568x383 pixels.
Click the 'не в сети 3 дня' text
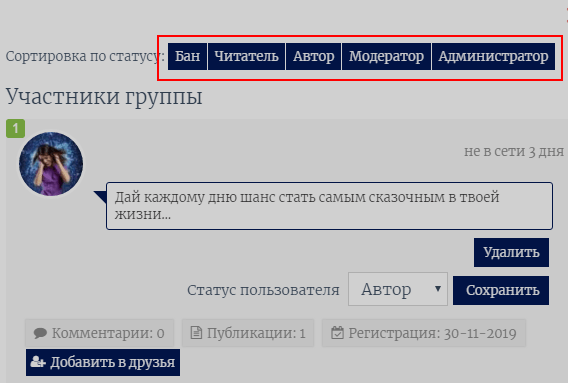click(514, 151)
